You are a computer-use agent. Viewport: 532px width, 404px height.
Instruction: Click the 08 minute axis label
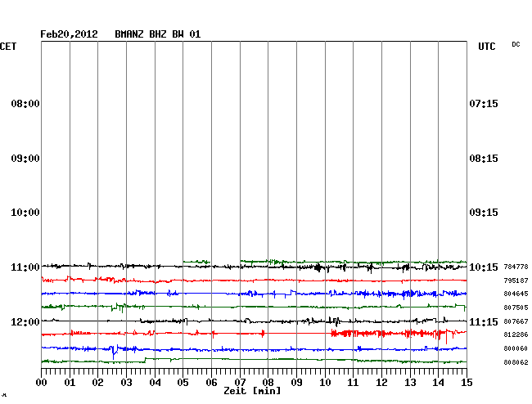point(268,383)
